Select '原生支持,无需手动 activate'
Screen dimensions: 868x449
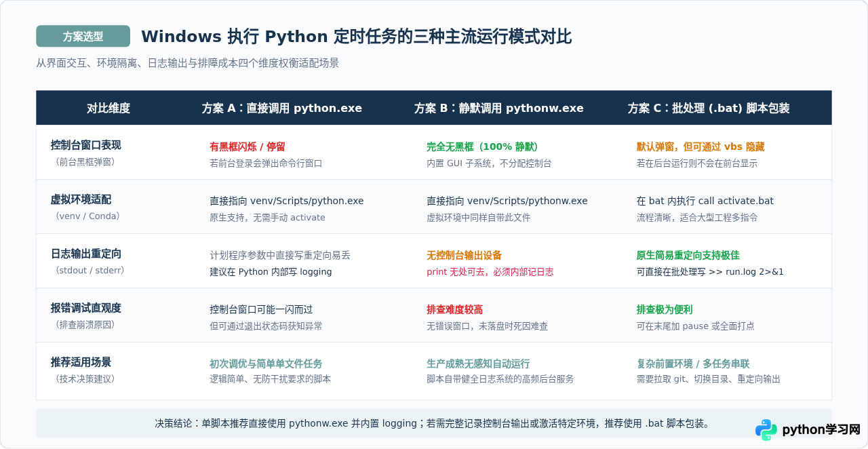(x=267, y=218)
